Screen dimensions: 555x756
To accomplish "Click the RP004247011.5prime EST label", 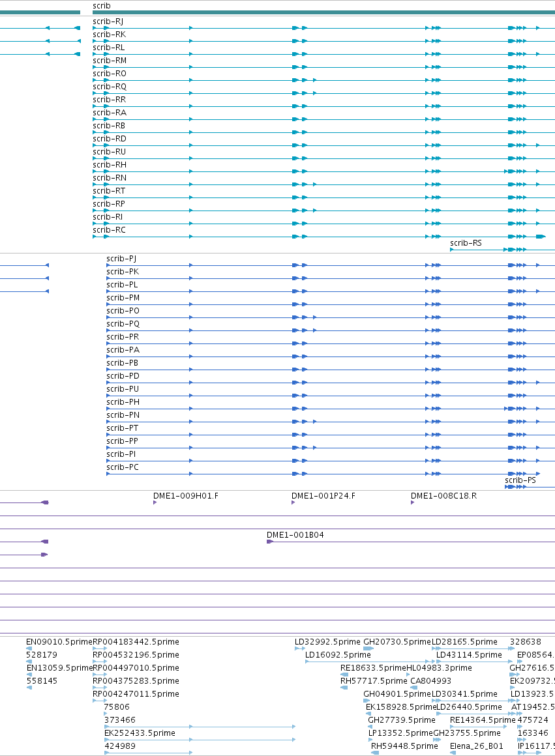I will click(136, 694).
